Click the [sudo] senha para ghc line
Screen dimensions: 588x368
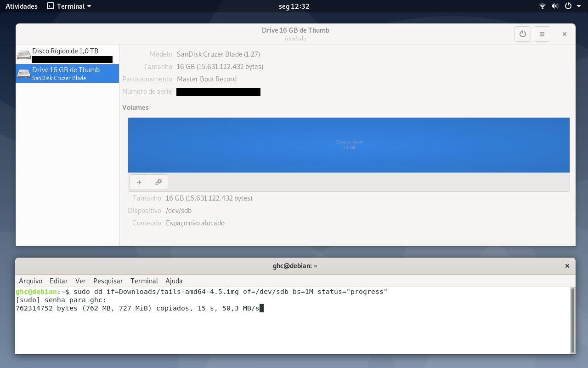[x=61, y=300]
